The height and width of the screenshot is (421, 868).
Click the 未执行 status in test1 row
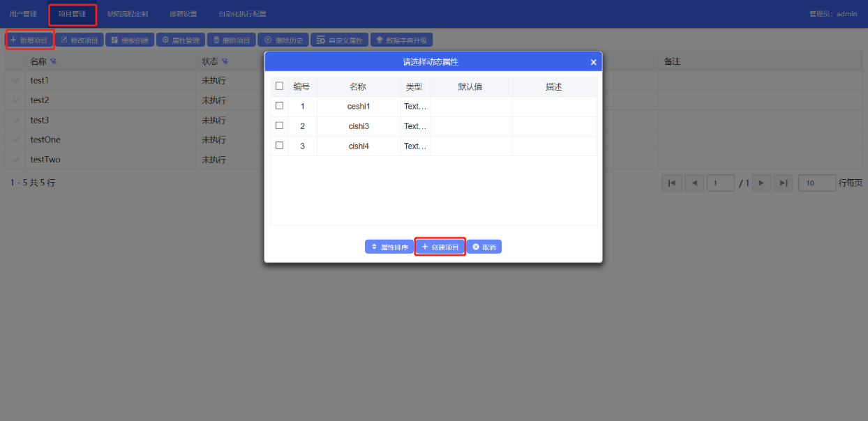tap(214, 81)
